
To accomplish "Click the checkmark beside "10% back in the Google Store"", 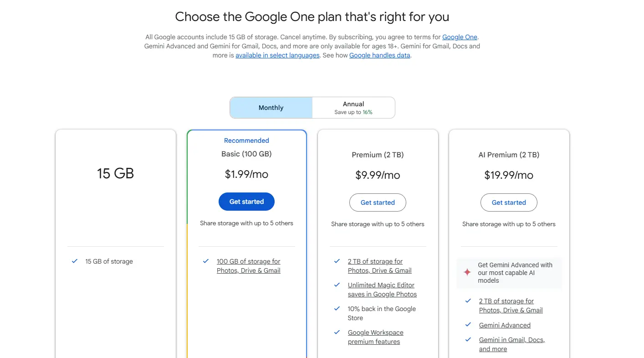I will click(337, 308).
